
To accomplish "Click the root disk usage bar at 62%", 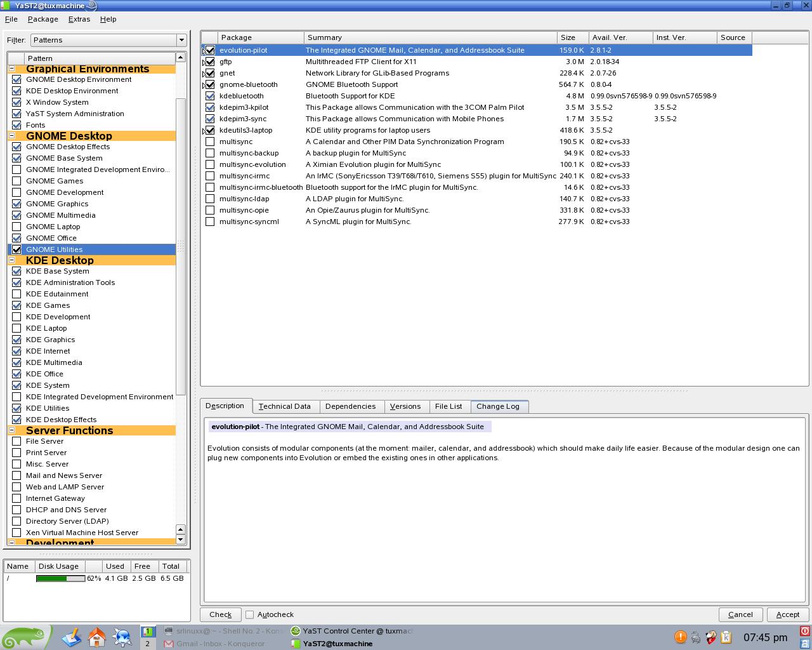I will (x=60, y=578).
